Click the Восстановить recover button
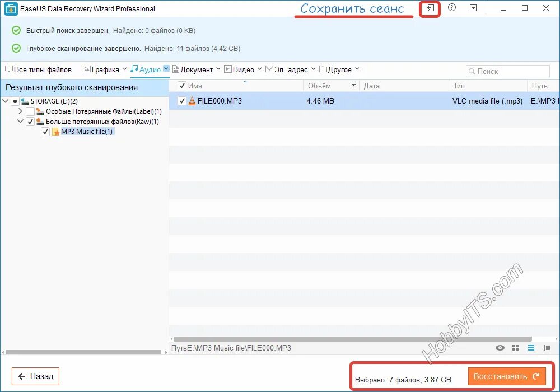Screen dimensions: 560x392 (x=507, y=376)
